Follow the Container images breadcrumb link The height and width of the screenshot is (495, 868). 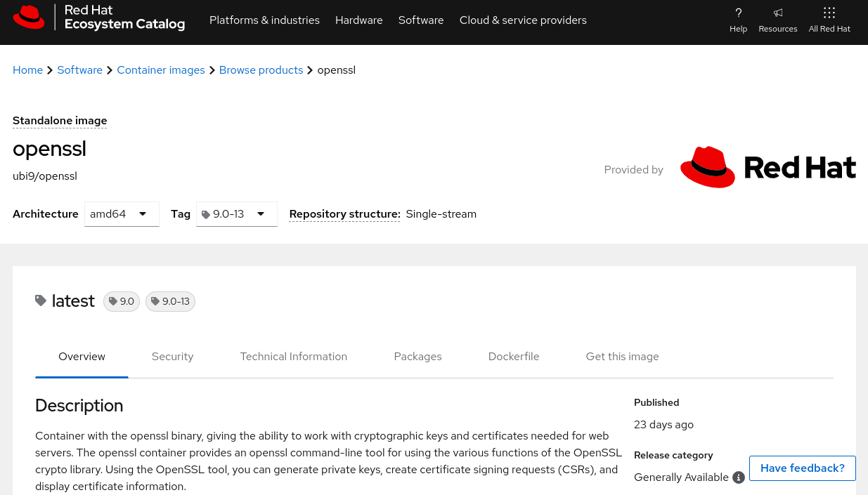click(x=161, y=70)
